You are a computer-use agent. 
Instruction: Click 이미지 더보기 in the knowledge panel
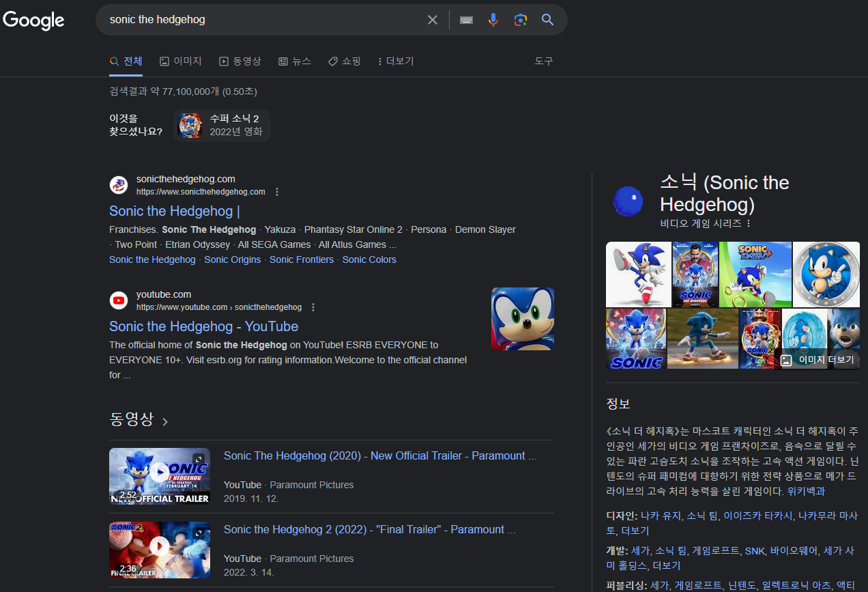click(x=818, y=359)
